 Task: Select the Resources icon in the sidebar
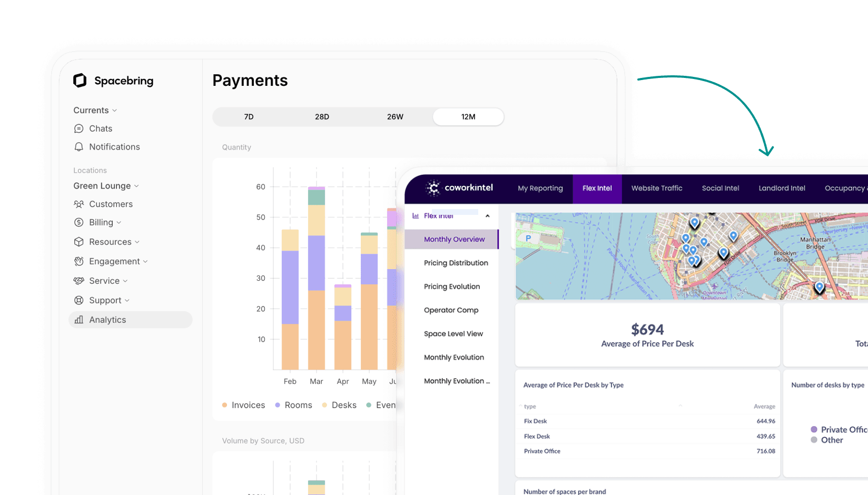[x=79, y=242]
